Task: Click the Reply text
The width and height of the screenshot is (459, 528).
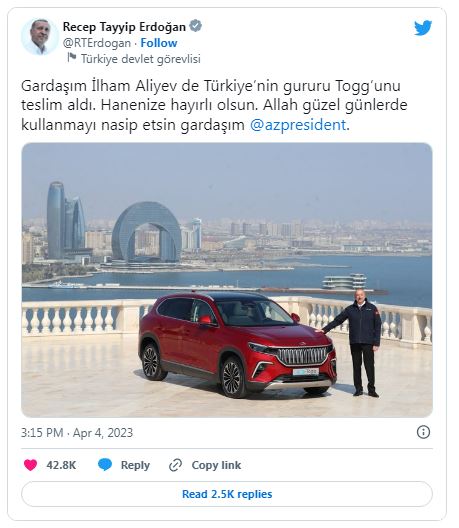Action: (135, 465)
